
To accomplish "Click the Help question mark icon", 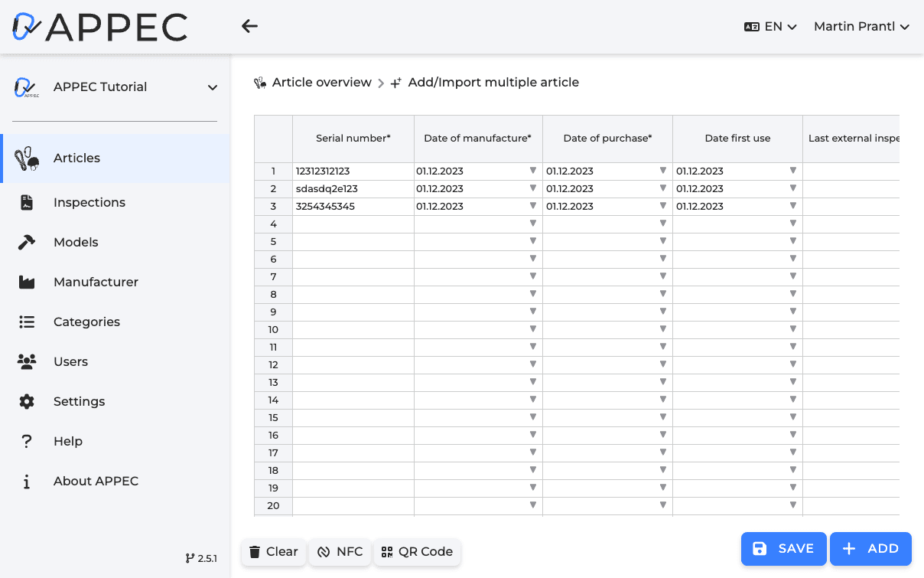I will click(25, 441).
